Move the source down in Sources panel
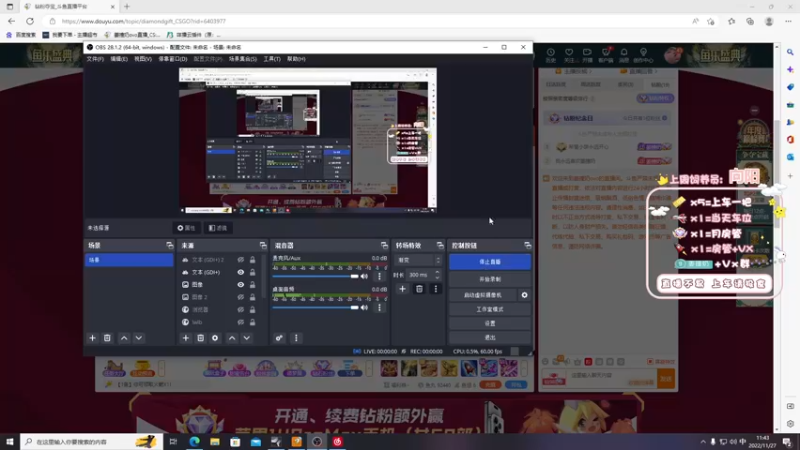This screenshot has width=800, height=450. 247,338
